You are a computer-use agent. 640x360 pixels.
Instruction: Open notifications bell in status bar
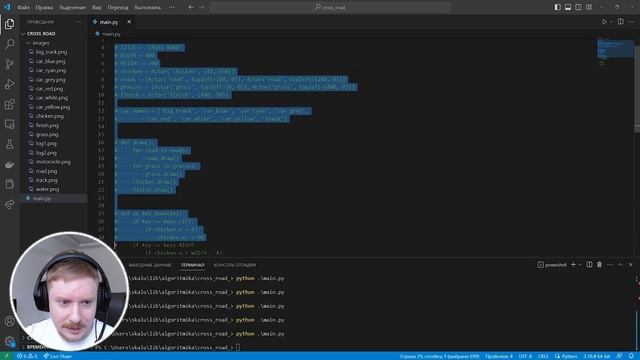[x=631, y=356]
